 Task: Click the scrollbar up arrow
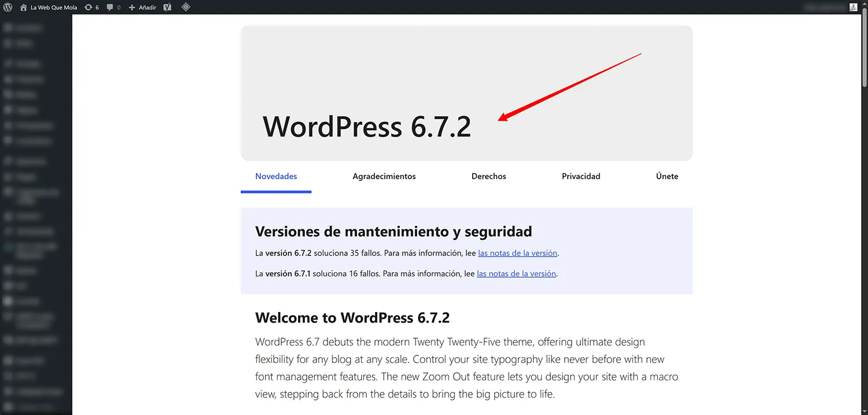click(864, 2)
